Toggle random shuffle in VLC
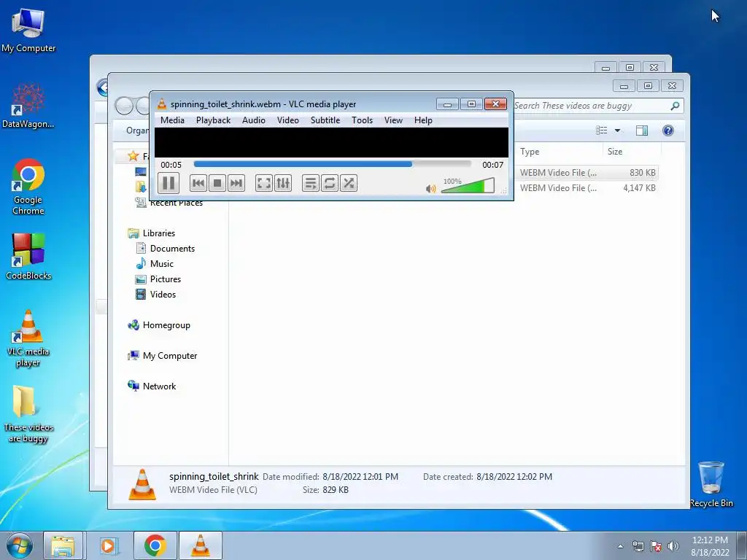747x560 pixels. point(349,183)
